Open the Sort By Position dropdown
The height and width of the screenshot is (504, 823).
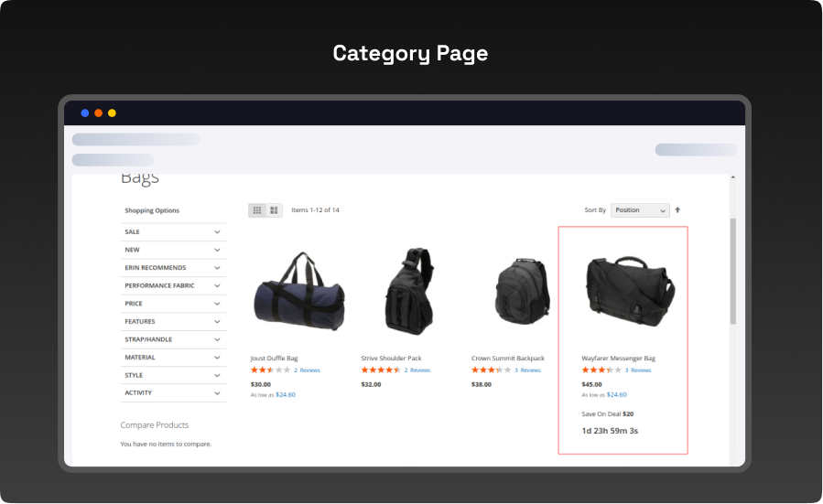tap(640, 210)
